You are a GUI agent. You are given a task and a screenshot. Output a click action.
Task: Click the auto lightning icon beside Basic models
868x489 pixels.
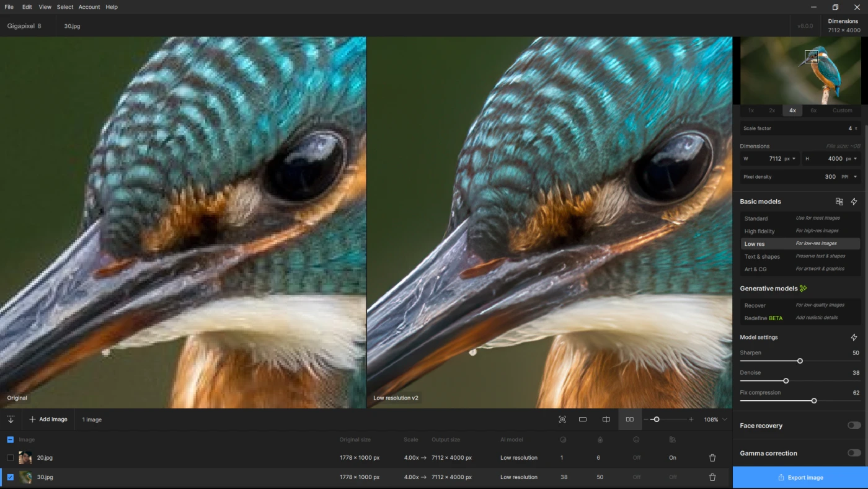click(854, 202)
